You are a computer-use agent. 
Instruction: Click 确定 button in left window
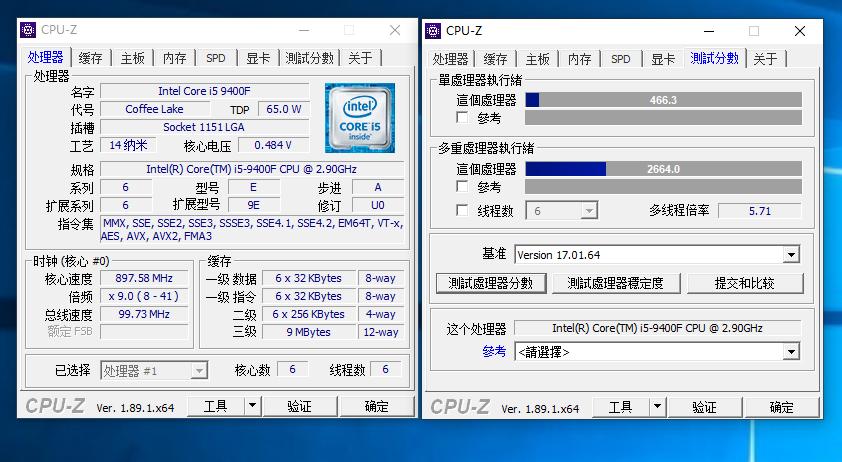pos(377,406)
